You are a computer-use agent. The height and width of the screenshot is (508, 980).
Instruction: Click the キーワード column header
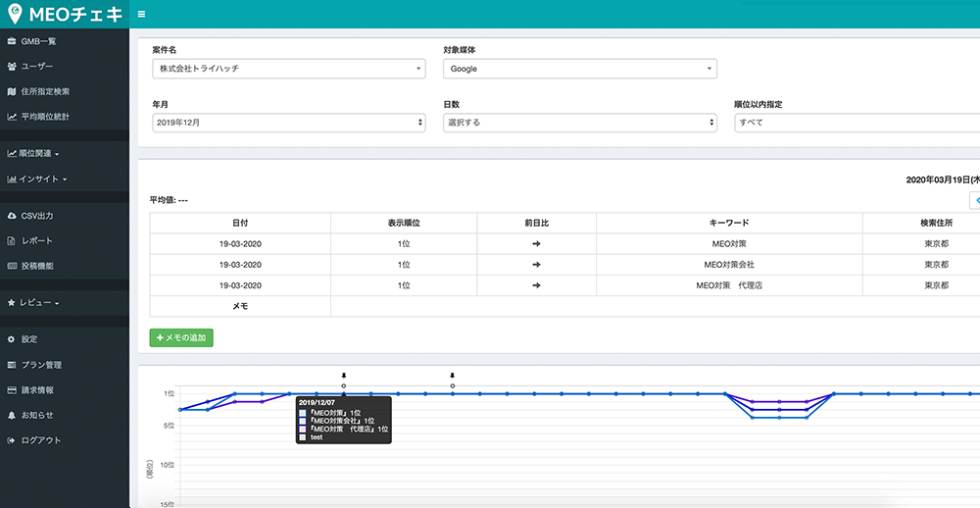coord(729,223)
